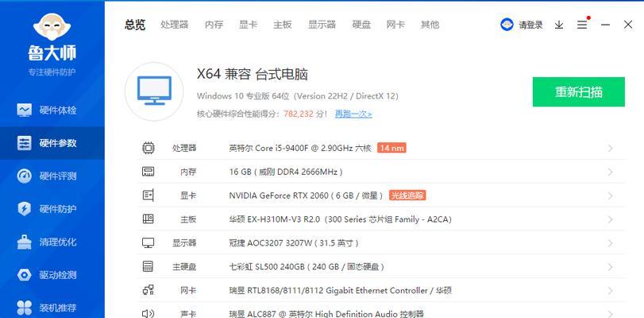Open 硬件体检 in the sidebar
Screen dimensions: 644x318
point(52,111)
